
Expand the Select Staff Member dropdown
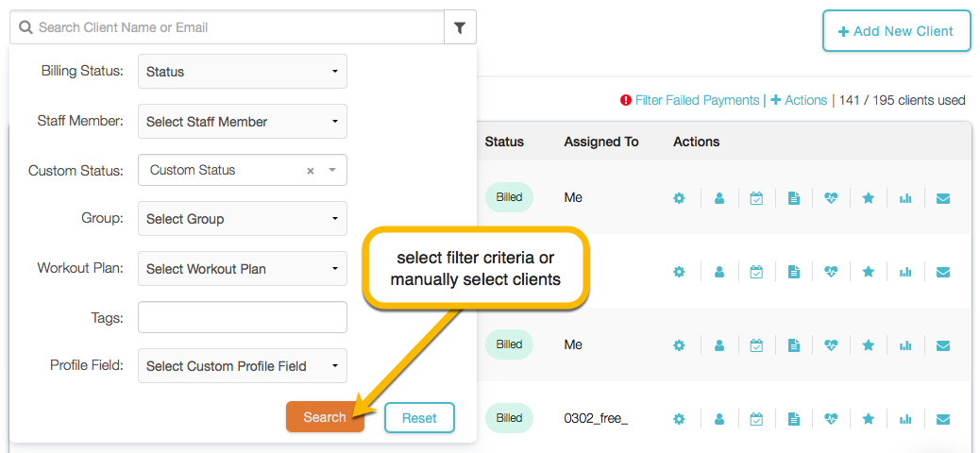[x=243, y=122]
